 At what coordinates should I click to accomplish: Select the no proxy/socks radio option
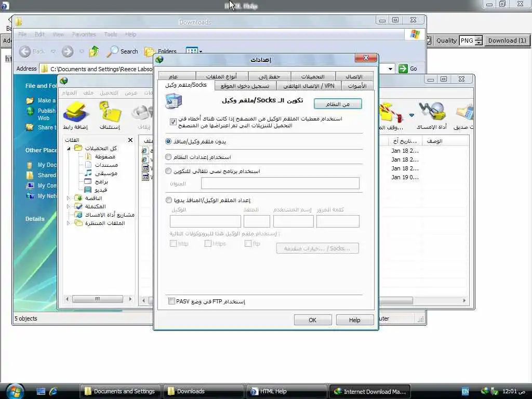point(168,141)
